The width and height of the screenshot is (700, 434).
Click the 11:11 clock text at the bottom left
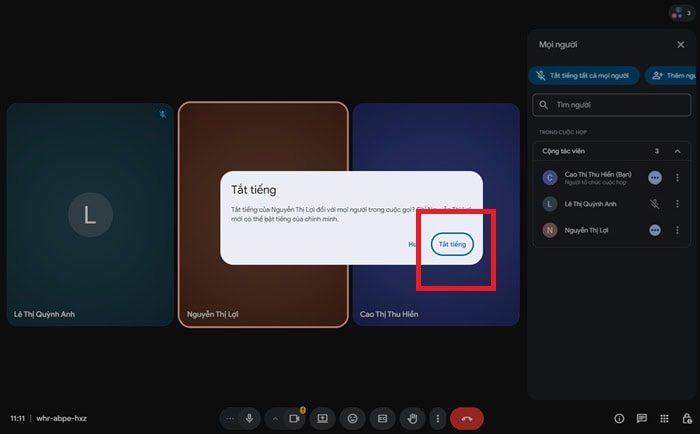(17, 418)
